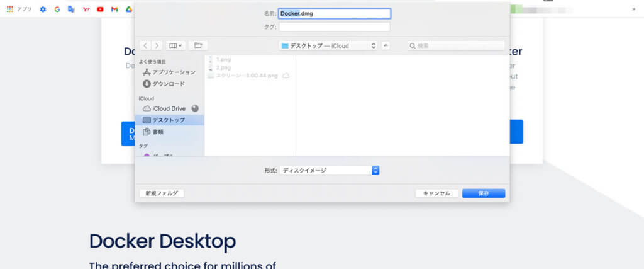Click the Google bookmark icon
Screen dimensions: 644x269
57,9
